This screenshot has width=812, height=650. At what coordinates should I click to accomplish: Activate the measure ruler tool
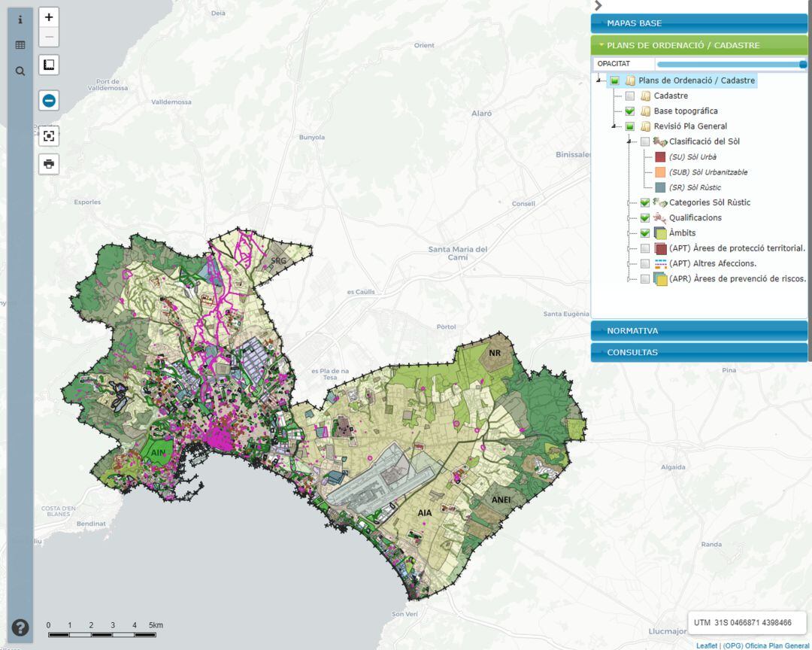pos(49,65)
